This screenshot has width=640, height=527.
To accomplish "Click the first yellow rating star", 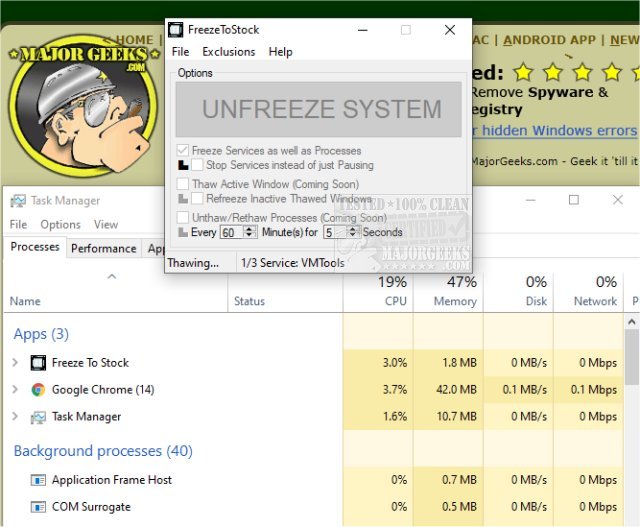I will click(523, 72).
